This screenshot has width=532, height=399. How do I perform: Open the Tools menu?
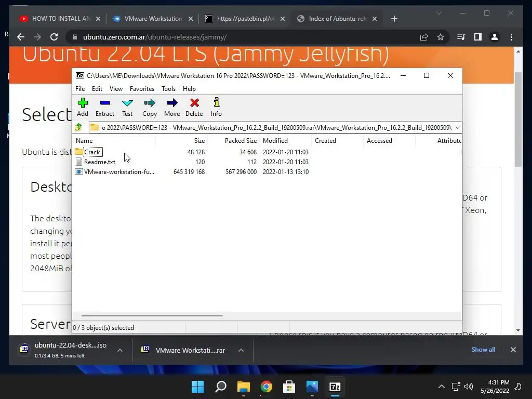(x=169, y=88)
